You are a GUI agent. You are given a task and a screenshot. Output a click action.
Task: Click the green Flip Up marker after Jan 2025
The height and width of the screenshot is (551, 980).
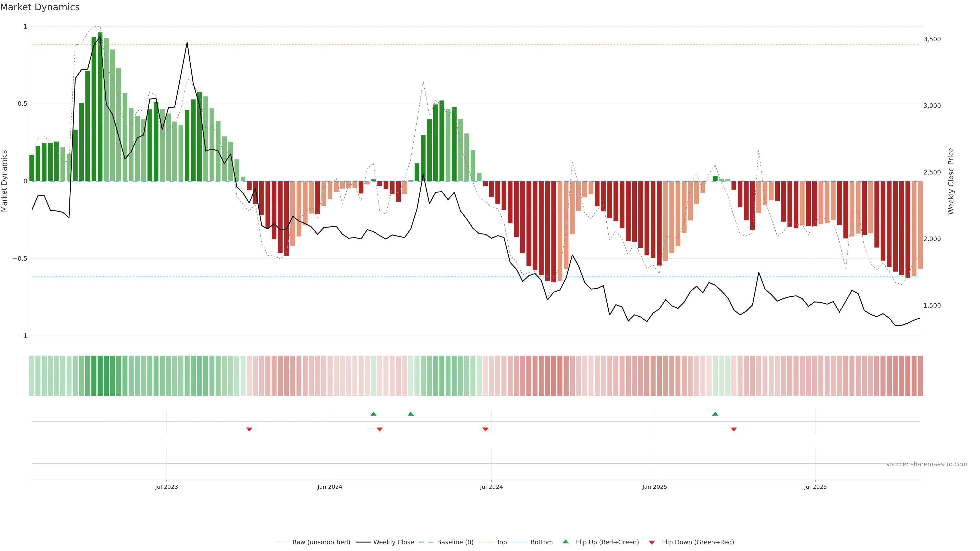coord(715,414)
